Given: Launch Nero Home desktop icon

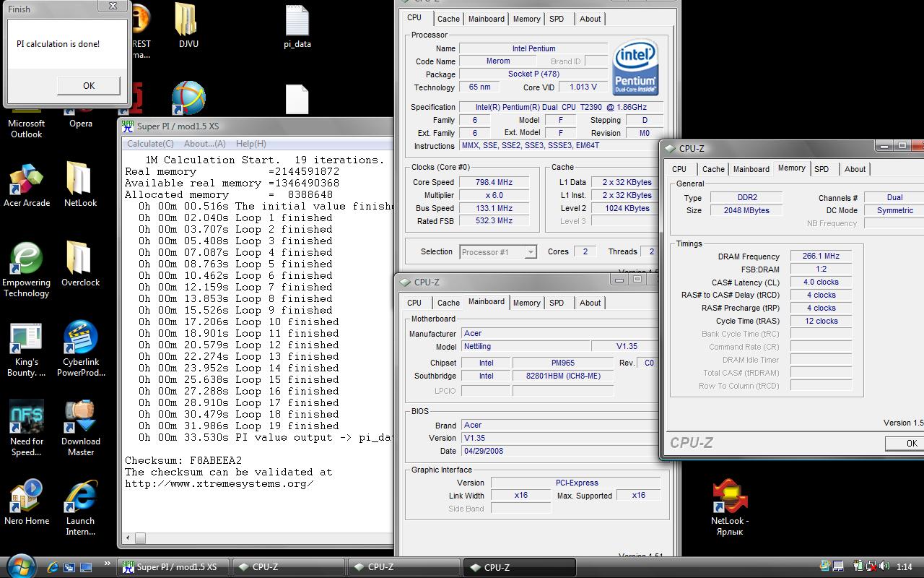Looking at the screenshot, I should pos(27,504).
